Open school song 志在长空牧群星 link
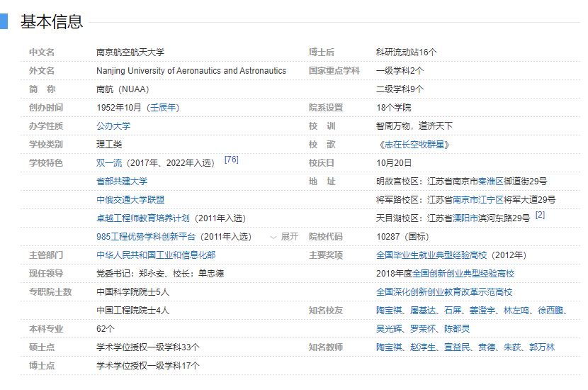This screenshot has height=390, width=588. 414,145
